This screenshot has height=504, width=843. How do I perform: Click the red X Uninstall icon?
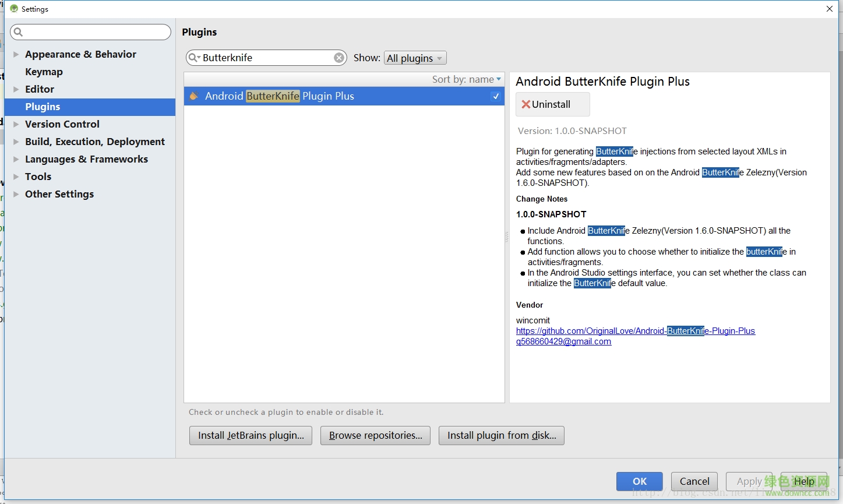pyautogui.click(x=525, y=104)
